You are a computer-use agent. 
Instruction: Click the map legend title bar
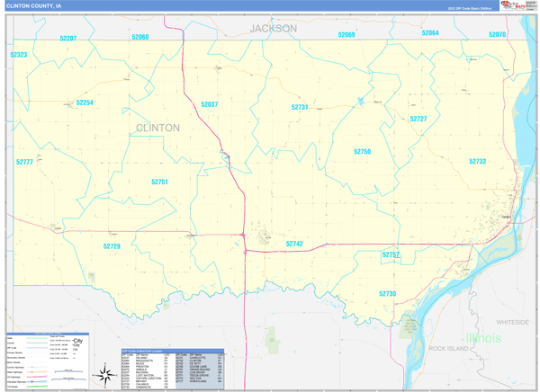click(48, 334)
